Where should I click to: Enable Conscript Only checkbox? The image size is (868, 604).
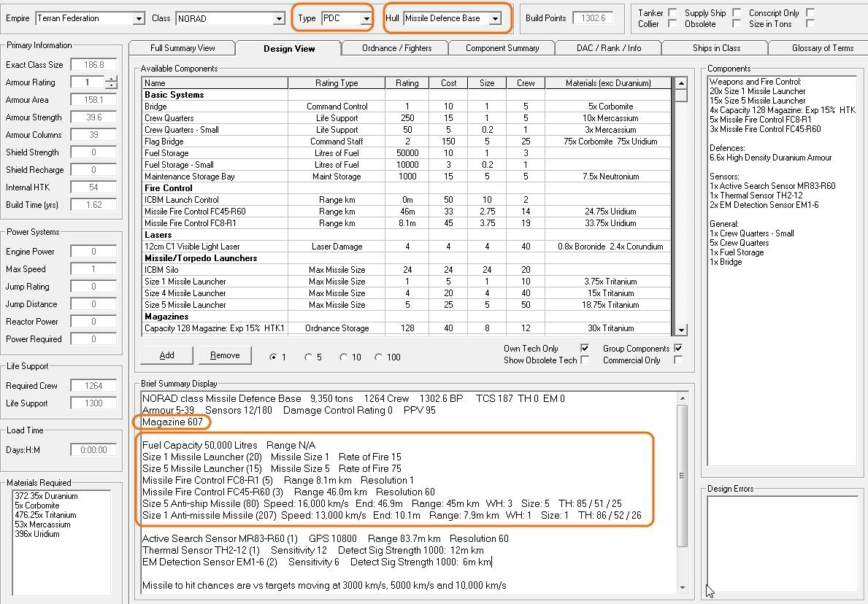click(x=810, y=12)
